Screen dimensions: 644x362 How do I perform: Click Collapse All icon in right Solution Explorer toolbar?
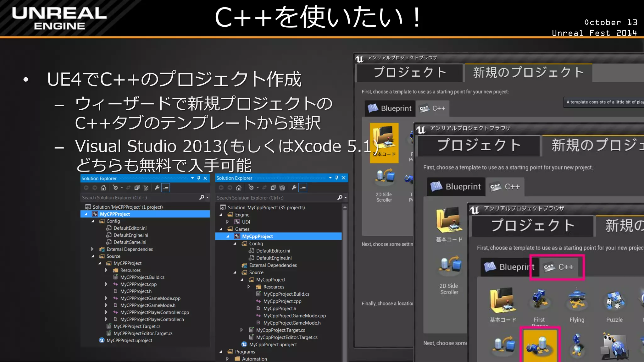click(273, 188)
